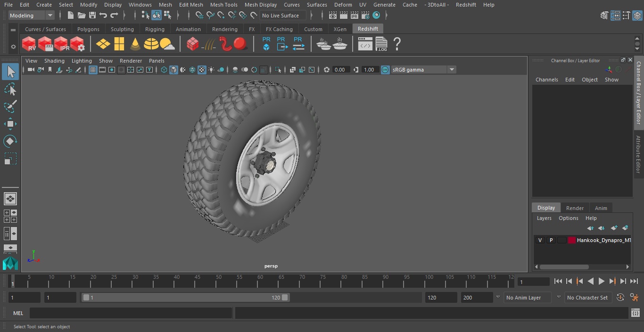Click the Undo arrow in the status line
This screenshot has width=644, height=332.
click(103, 16)
